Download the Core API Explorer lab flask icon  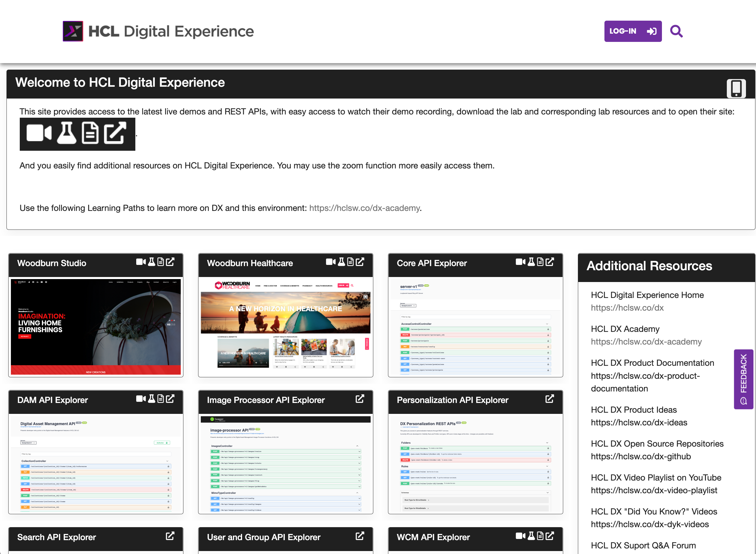pos(531,262)
